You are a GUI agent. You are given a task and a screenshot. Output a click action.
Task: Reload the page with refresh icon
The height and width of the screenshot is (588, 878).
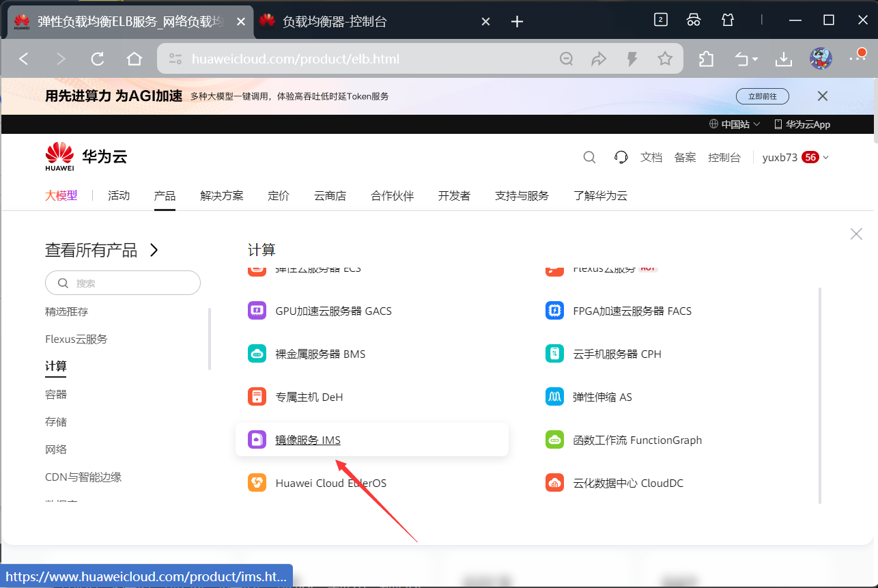(98, 59)
